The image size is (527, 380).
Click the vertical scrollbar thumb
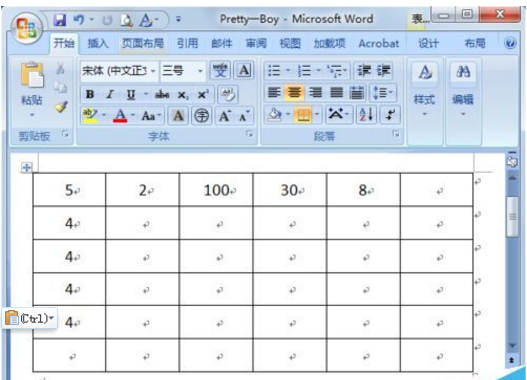[x=512, y=217]
